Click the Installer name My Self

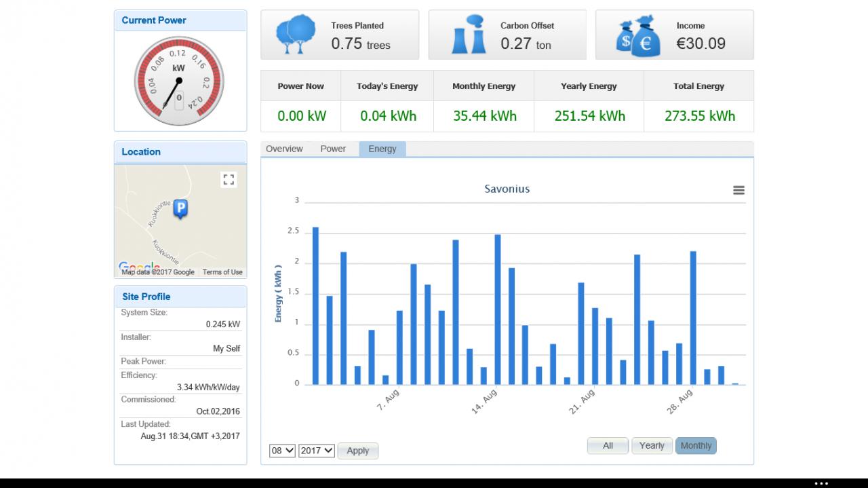point(226,349)
